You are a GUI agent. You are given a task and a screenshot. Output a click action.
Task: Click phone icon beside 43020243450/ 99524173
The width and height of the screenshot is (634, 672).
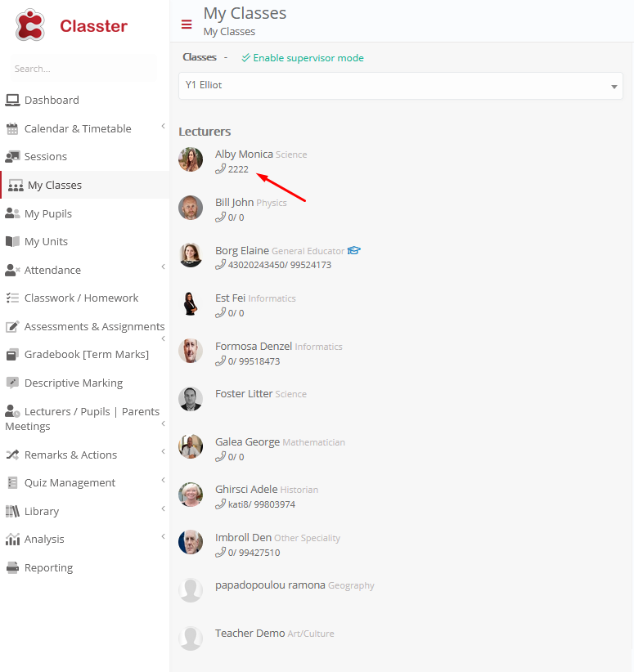pyautogui.click(x=221, y=264)
